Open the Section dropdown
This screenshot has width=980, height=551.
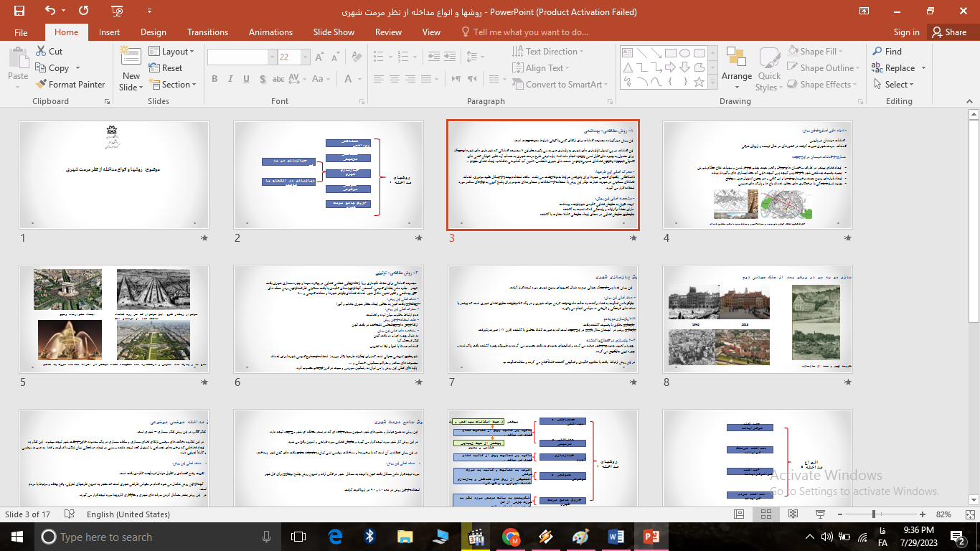click(173, 85)
